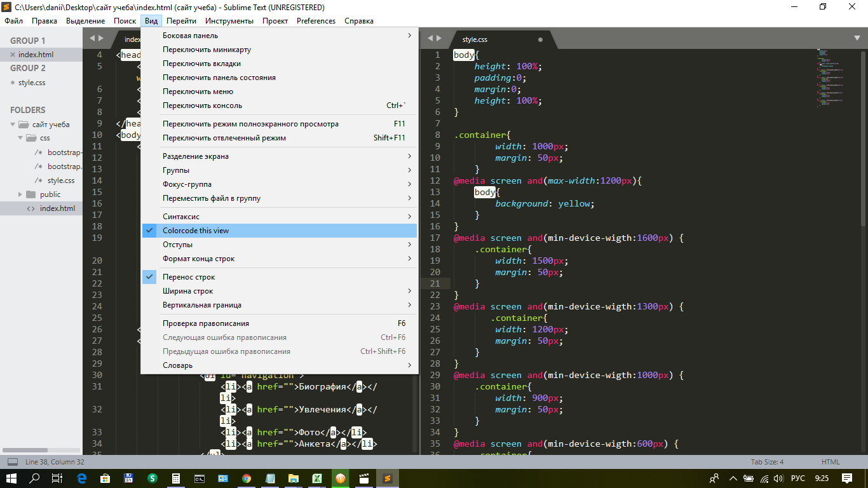Toggle menu via Переключить меню
Image resolution: width=868 pixels, height=488 pixels.
(280, 91)
